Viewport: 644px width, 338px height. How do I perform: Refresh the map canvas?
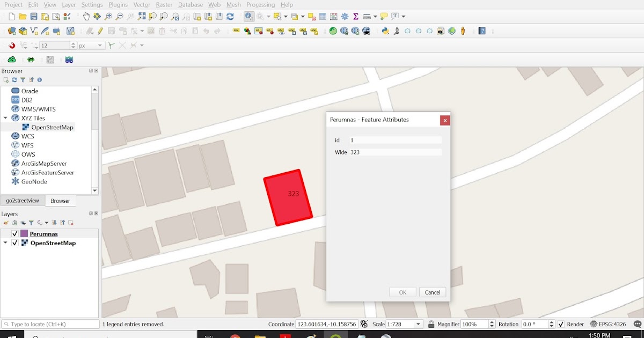pos(231,16)
